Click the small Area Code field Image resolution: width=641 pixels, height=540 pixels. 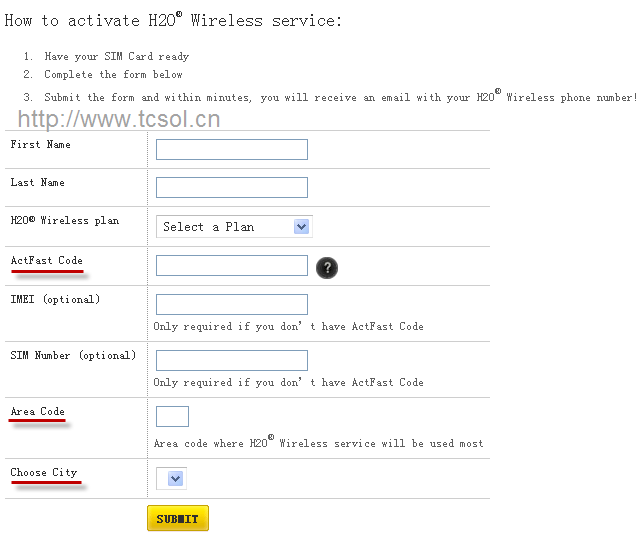[x=172, y=416]
